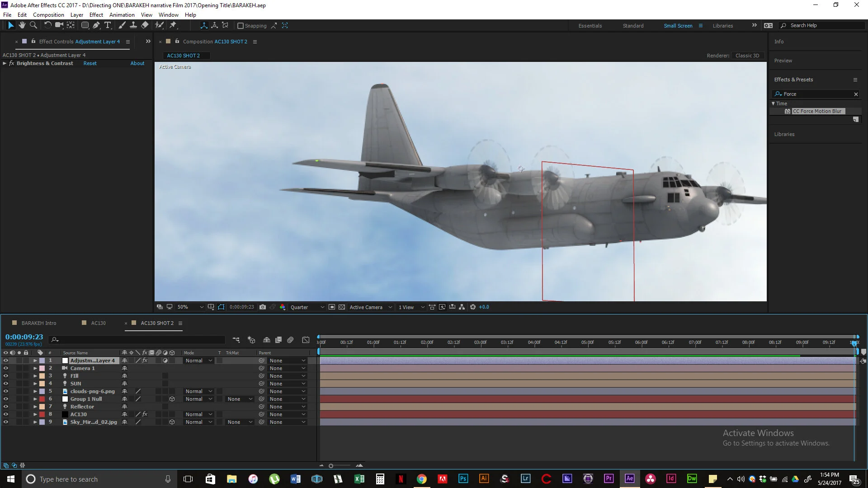Expand the Brightness & Contrast effect properties
The image size is (868, 488).
5,63
